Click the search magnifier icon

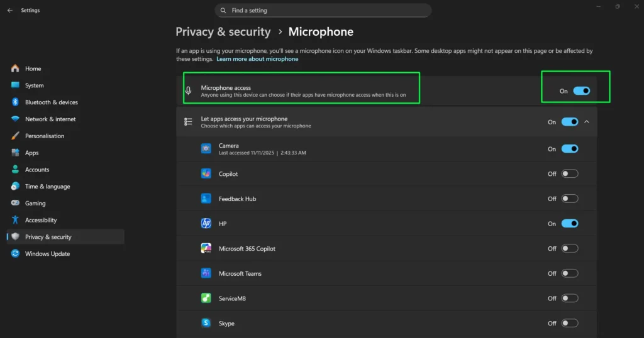223,10
